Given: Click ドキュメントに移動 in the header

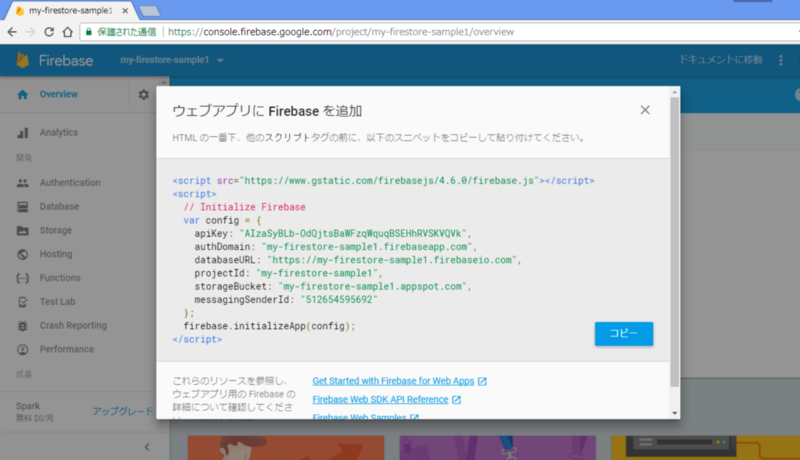Looking at the screenshot, I should pos(720,60).
